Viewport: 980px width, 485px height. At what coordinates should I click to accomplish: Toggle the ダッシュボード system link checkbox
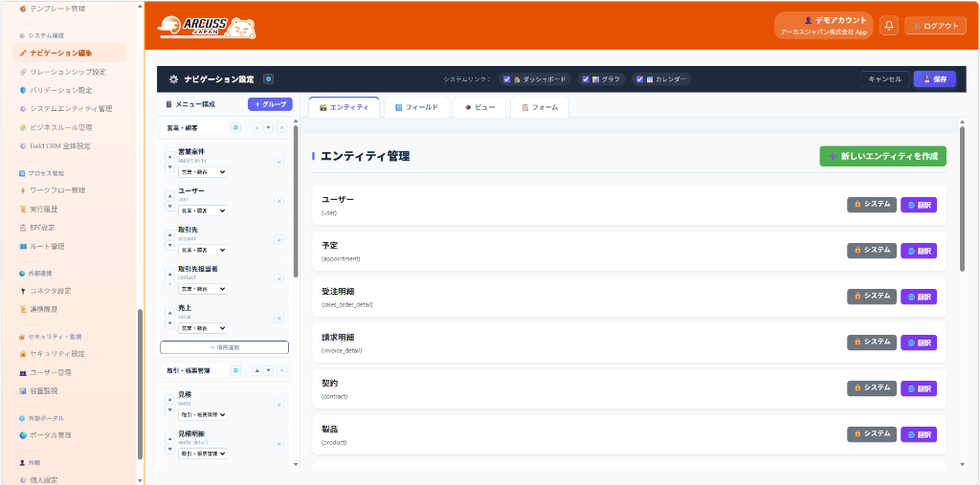click(x=507, y=79)
